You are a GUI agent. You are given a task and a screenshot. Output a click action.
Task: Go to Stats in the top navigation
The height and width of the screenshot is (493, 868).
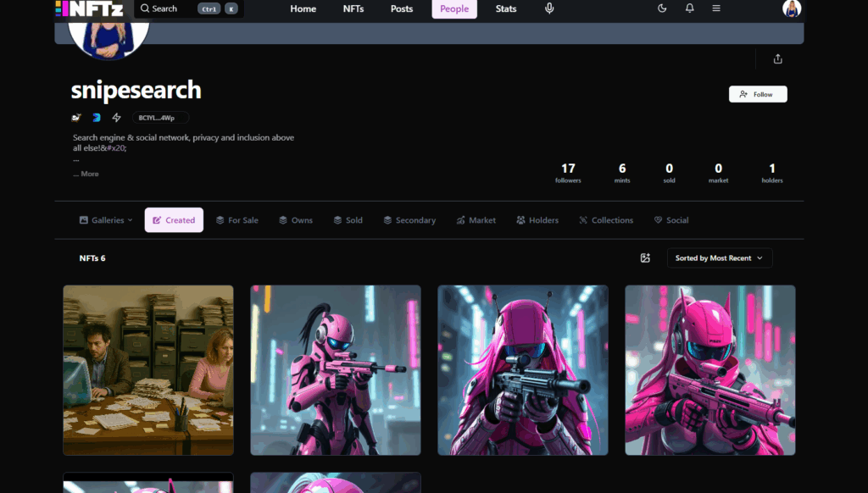point(506,8)
